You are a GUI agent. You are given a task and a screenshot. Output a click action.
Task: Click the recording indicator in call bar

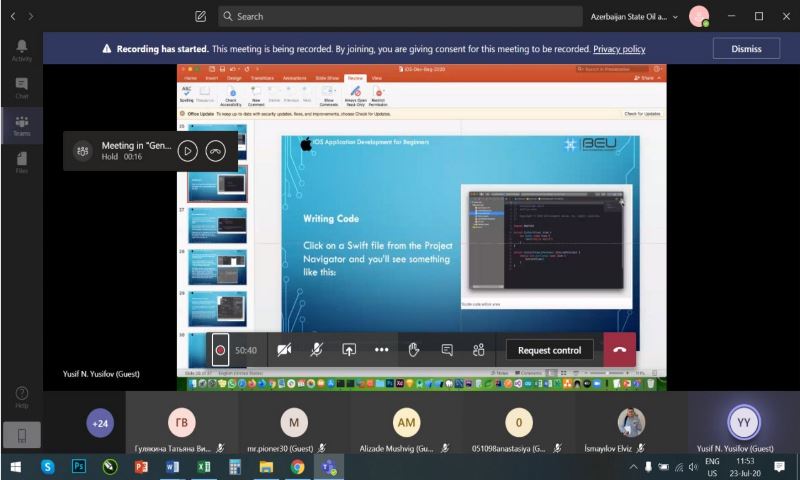(x=220, y=350)
